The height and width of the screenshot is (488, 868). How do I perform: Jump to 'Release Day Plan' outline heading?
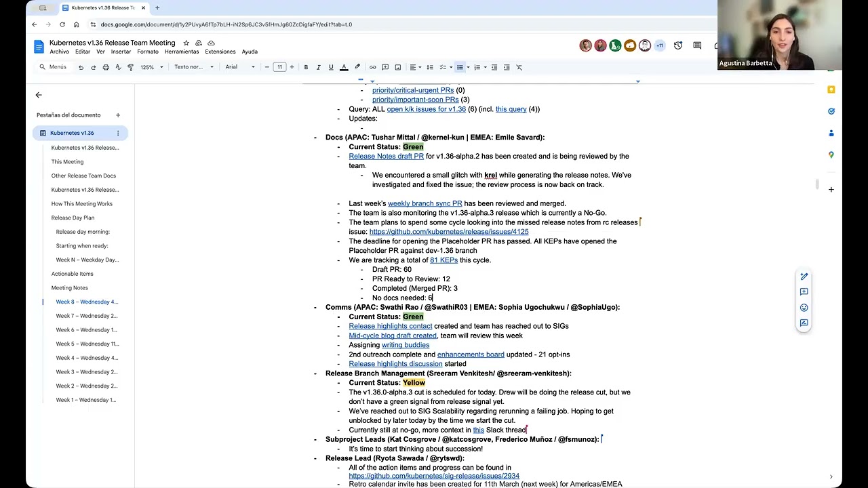pos(73,218)
